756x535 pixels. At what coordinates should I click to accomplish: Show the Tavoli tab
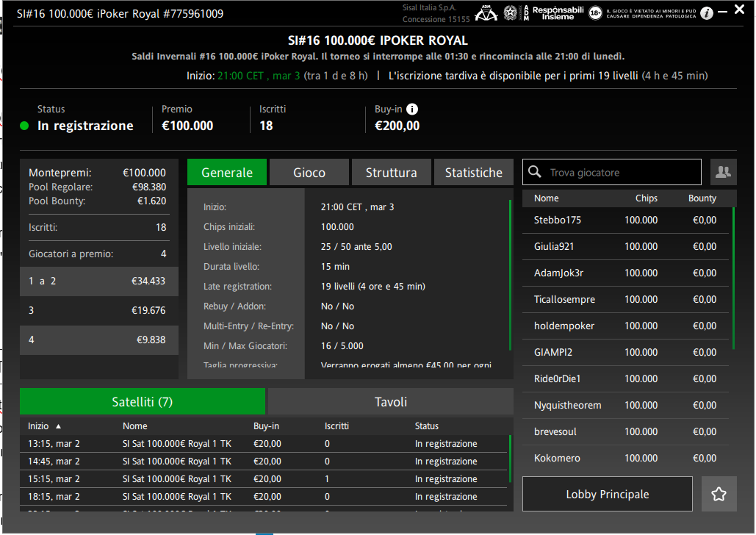pyautogui.click(x=390, y=402)
